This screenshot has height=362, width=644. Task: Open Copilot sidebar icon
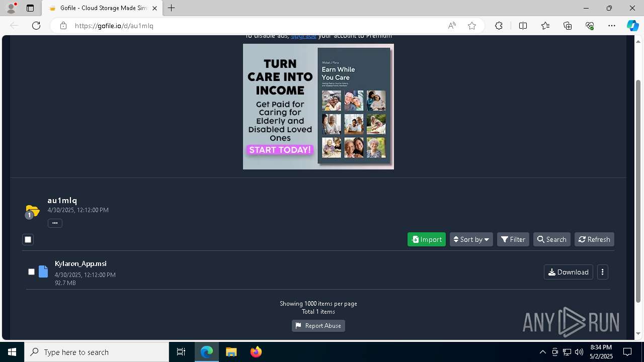coord(632,26)
